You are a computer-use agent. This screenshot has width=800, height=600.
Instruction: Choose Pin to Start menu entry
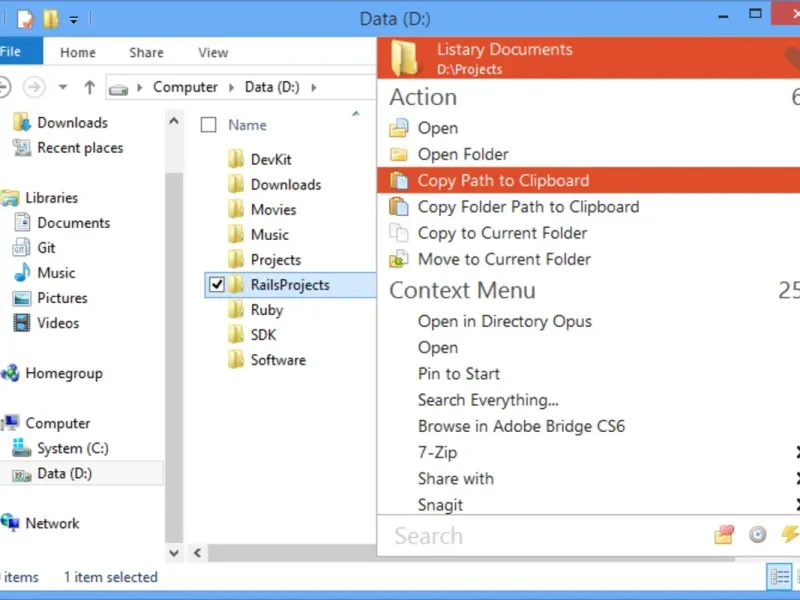coord(459,373)
